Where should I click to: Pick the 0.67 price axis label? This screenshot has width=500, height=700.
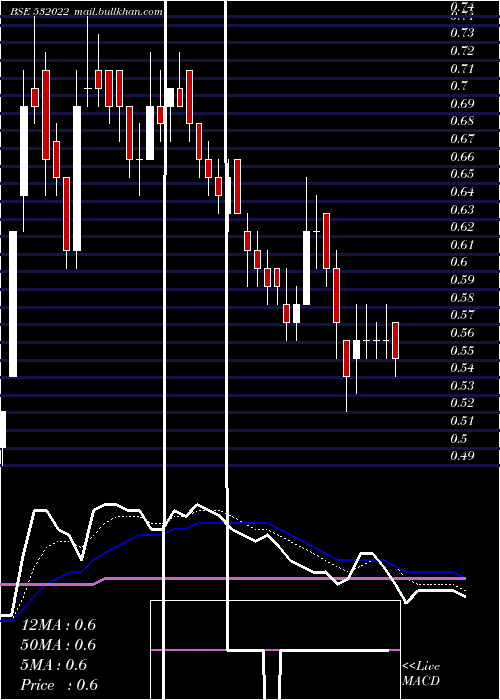click(x=462, y=139)
